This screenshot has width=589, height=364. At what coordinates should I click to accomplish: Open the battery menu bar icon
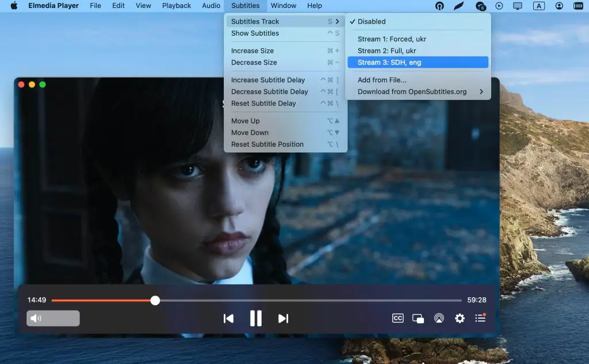point(578,6)
